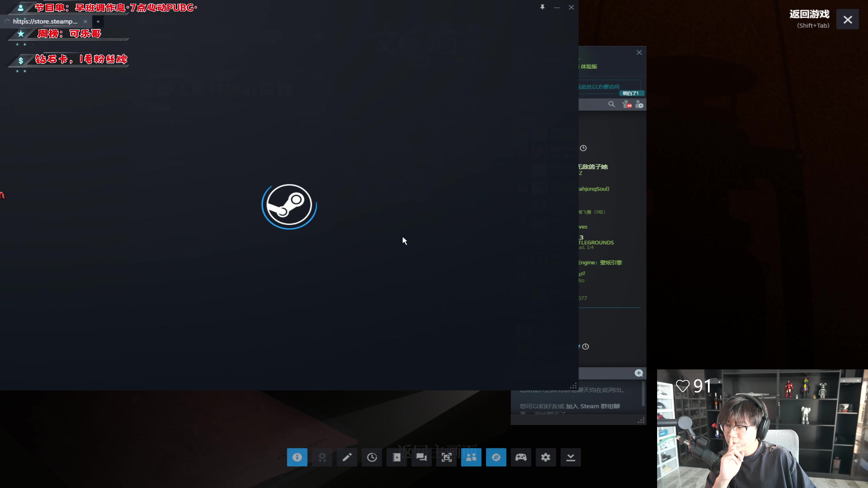Image resolution: width=868 pixels, height=488 pixels.
Task: Open the notes pencil tool
Action: 347,457
